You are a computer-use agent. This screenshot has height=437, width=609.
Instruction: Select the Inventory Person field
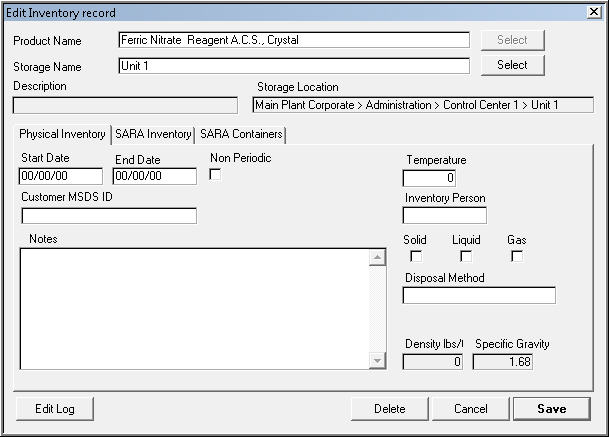tap(444, 216)
